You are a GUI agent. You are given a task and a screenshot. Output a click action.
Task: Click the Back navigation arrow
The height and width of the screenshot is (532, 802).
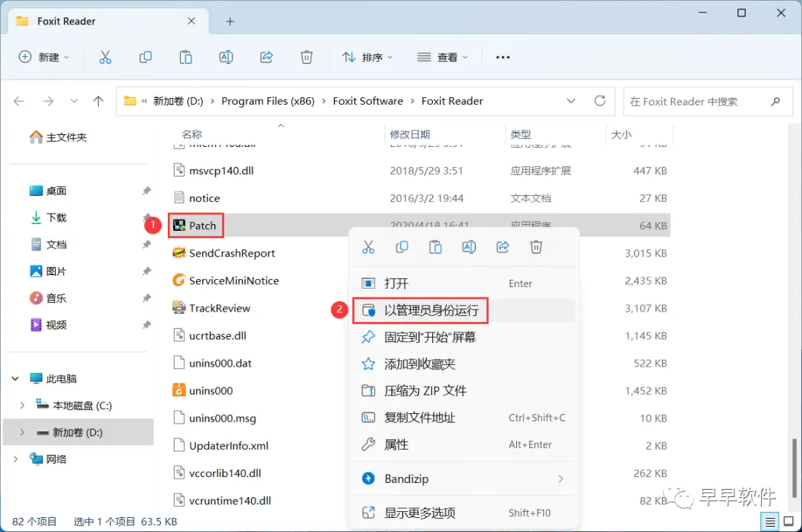click(x=19, y=101)
